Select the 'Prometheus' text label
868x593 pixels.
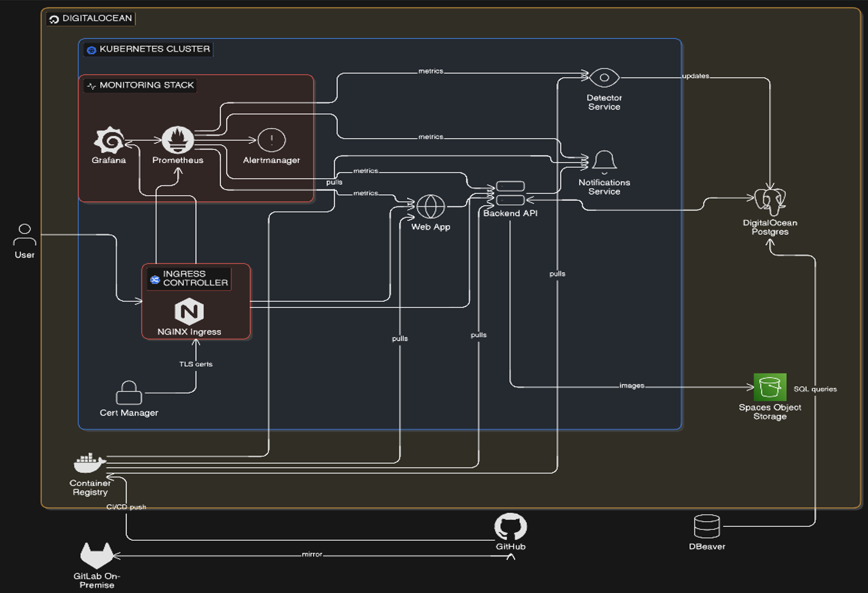click(178, 160)
